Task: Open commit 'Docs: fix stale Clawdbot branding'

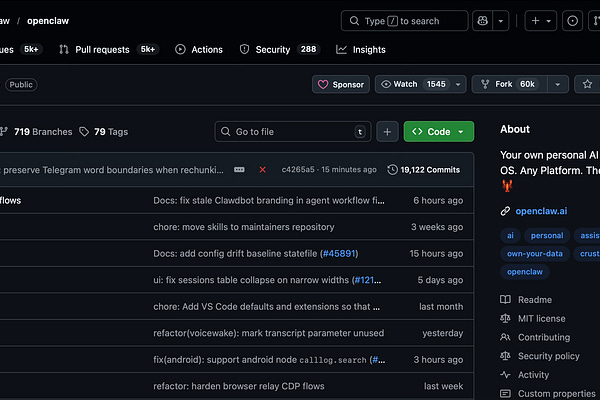Action: (269, 200)
